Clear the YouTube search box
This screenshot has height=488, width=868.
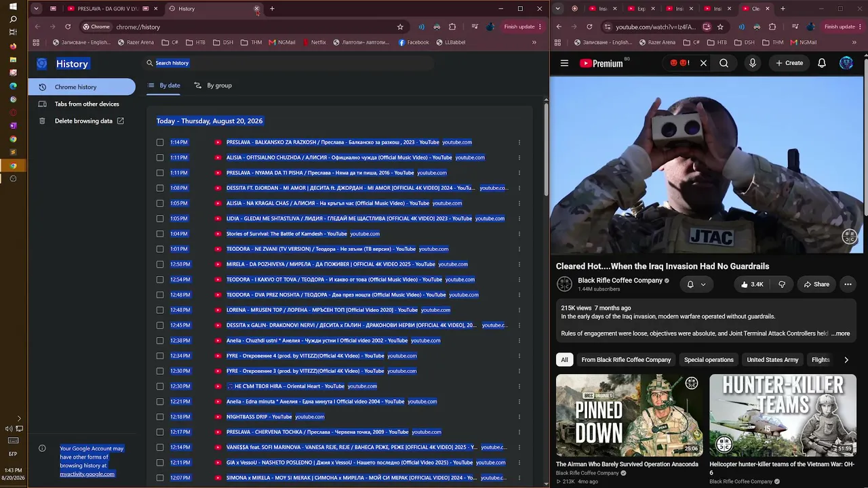(703, 63)
